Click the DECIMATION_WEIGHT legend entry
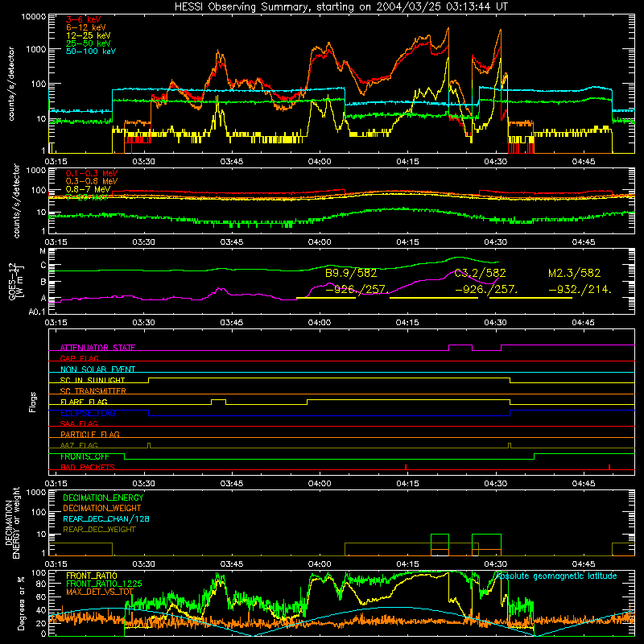Viewport: 644px width, 644px height. tap(102, 508)
